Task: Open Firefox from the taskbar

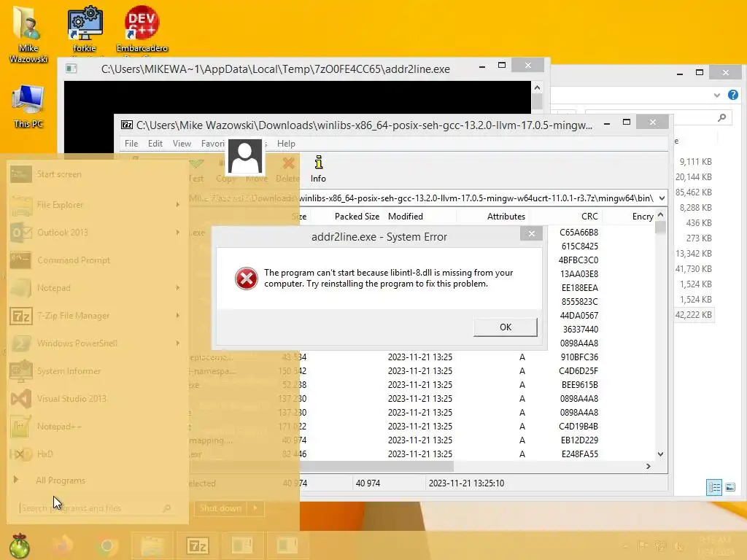Action: [63, 545]
